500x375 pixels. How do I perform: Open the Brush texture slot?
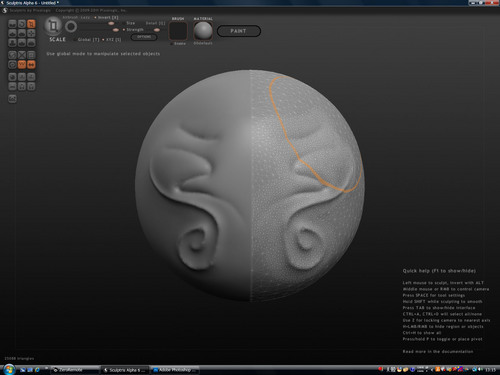[x=178, y=31]
